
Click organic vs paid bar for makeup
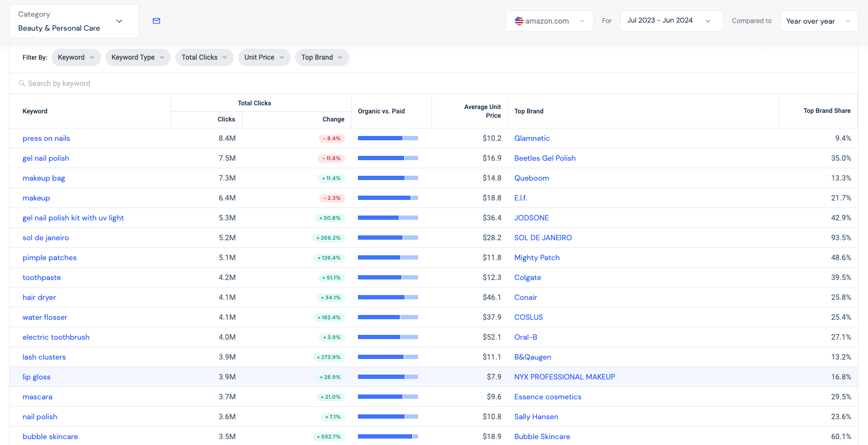click(x=388, y=198)
